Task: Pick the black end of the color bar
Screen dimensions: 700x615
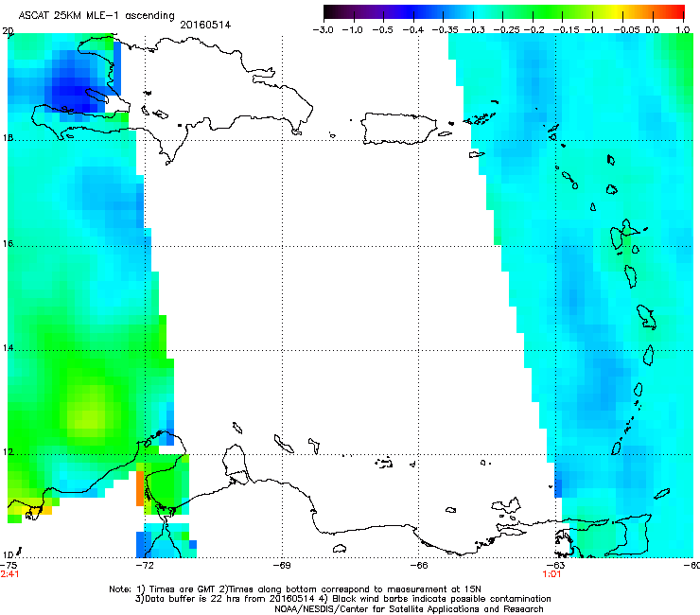Action: pos(330,12)
